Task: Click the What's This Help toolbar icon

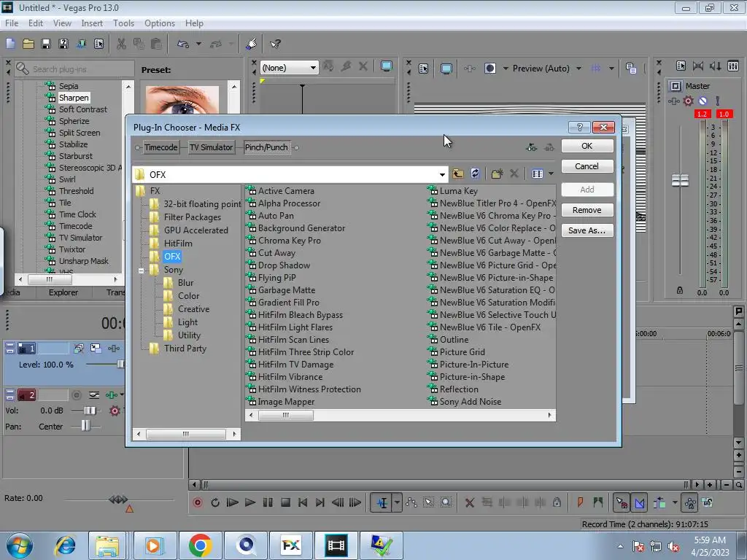Action: 275,44
